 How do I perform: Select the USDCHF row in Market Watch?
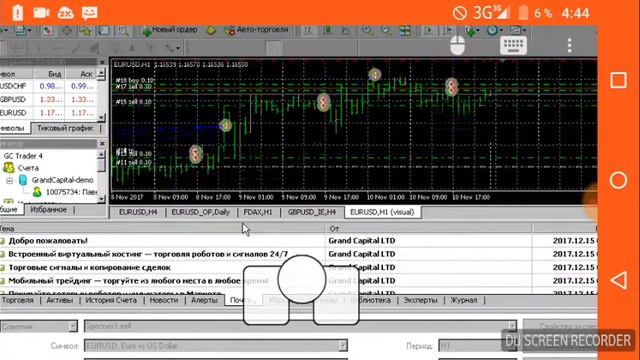tap(49, 86)
